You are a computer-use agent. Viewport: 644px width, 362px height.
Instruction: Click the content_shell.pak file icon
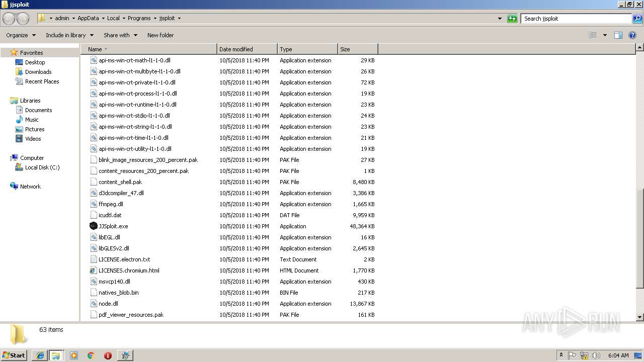(x=93, y=182)
